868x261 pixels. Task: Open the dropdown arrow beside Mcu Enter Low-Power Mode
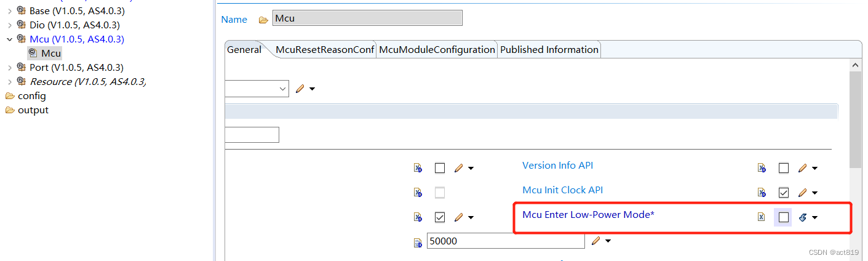(x=814, y=217)
